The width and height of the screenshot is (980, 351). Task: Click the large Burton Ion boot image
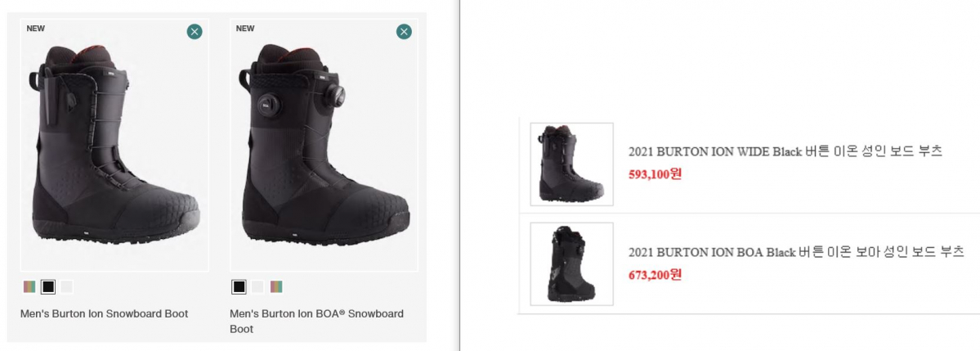[114, 147]
